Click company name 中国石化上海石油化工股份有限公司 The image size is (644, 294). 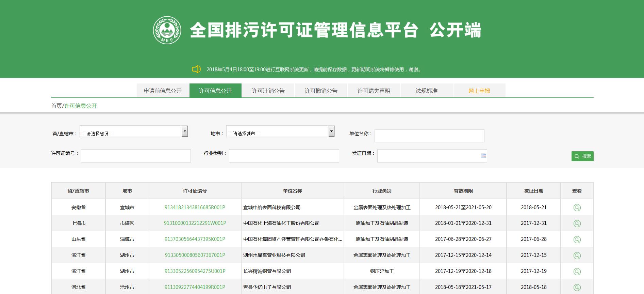281,223
